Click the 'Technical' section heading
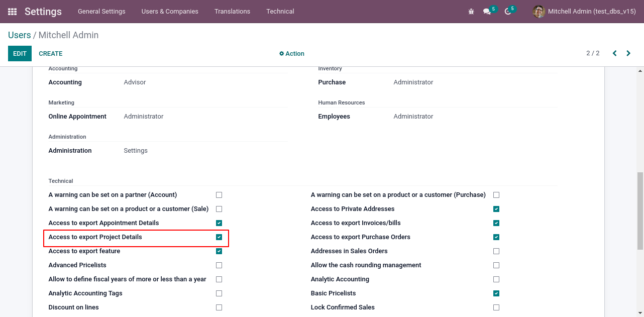The image size is (644, 317). (x=61, y=181)
